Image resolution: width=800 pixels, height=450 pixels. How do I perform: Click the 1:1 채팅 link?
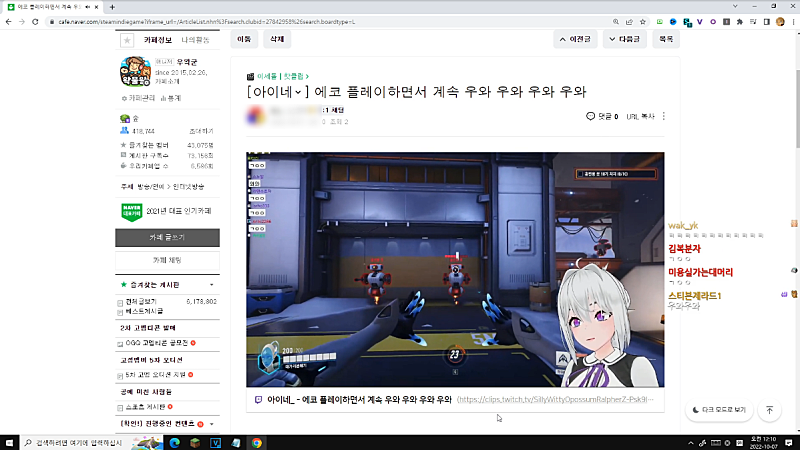(334, 110)
